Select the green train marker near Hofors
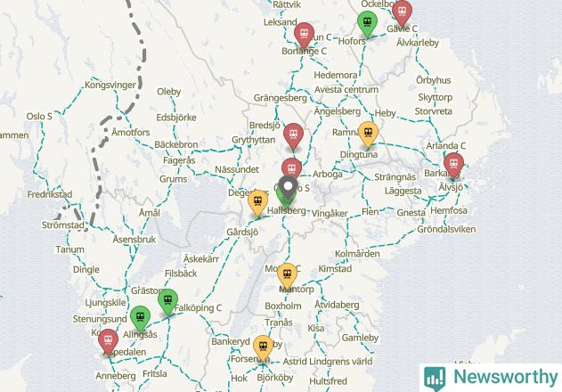The image size is (562, 392). tap(367, 23)
